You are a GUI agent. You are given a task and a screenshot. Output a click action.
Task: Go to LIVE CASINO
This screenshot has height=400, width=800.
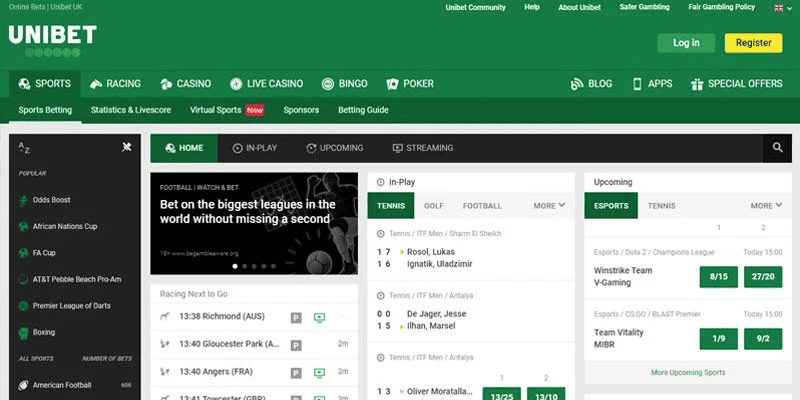click(266, 84)
